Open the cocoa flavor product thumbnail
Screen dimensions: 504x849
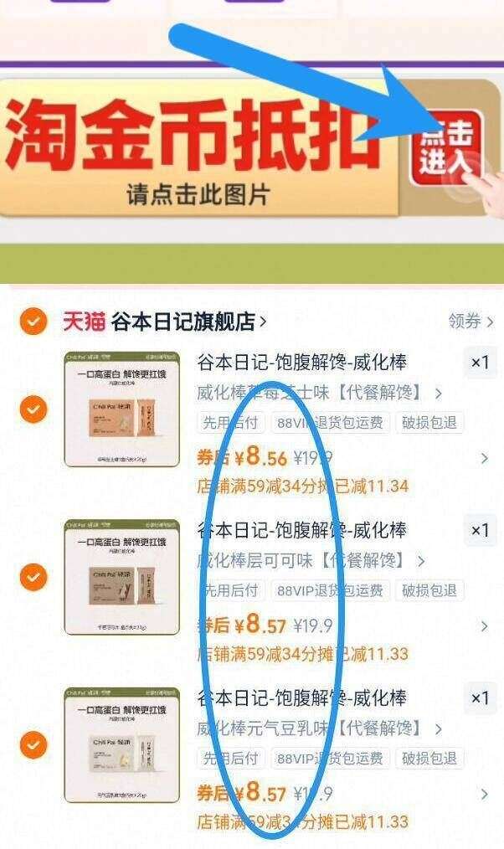[x=121, y=577]
